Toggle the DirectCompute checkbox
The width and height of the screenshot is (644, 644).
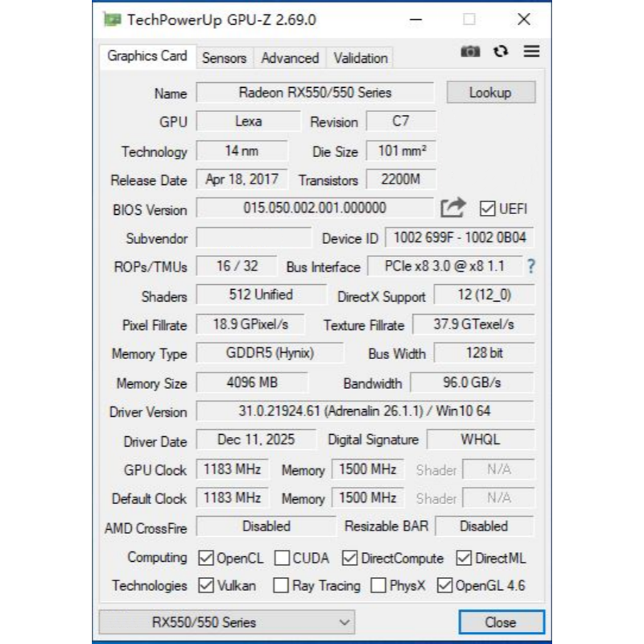(349, 558)
